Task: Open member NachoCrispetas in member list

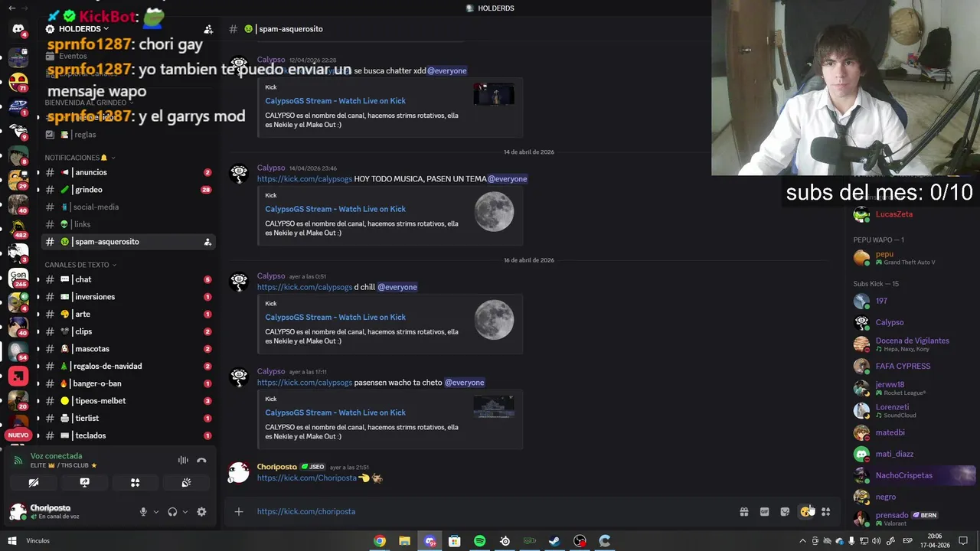Action: 913,475
